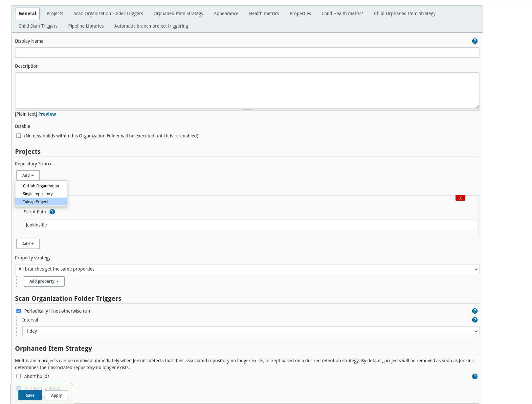The image size is (532, 404).
Task: Uncheck Periodically if not otherwise run
Action: [19, 311]
